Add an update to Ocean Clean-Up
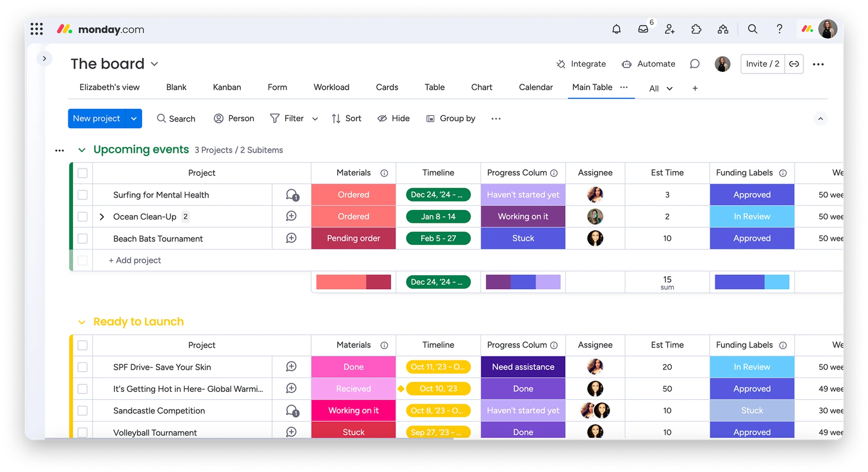868x472 pixels. coord(291,216)
